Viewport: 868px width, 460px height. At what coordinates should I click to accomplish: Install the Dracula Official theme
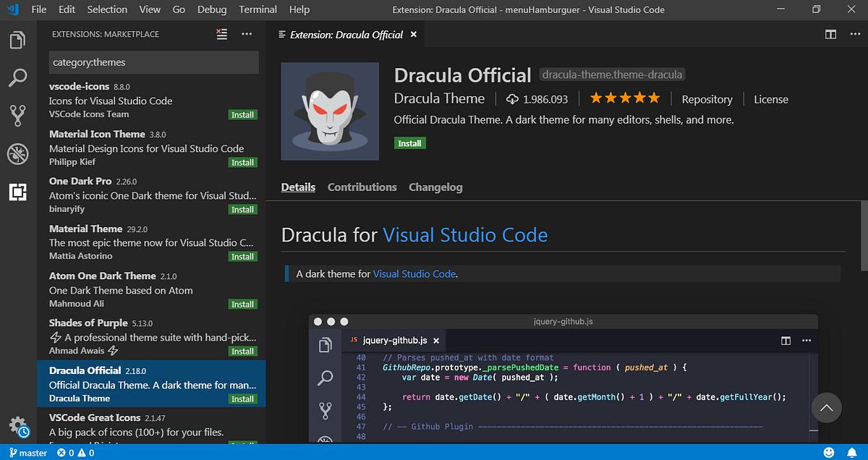tap(410, 142)
